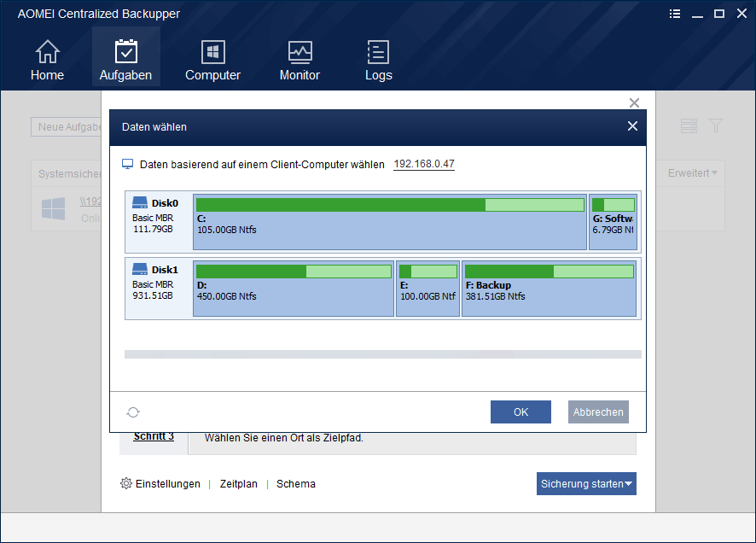This screenshot has height=543, width=756.
Task: Select the F: Backup partition
Action: point(550,289)
